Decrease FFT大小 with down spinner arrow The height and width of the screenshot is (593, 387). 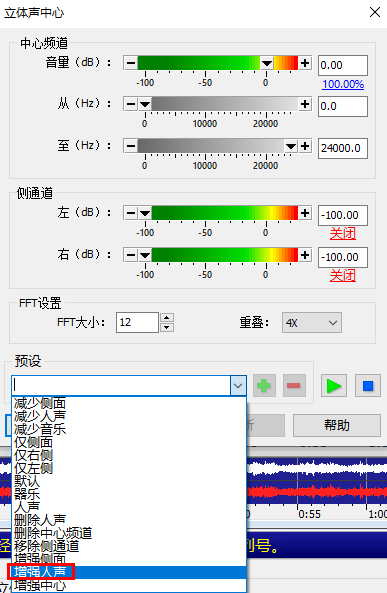coord(167,328)
